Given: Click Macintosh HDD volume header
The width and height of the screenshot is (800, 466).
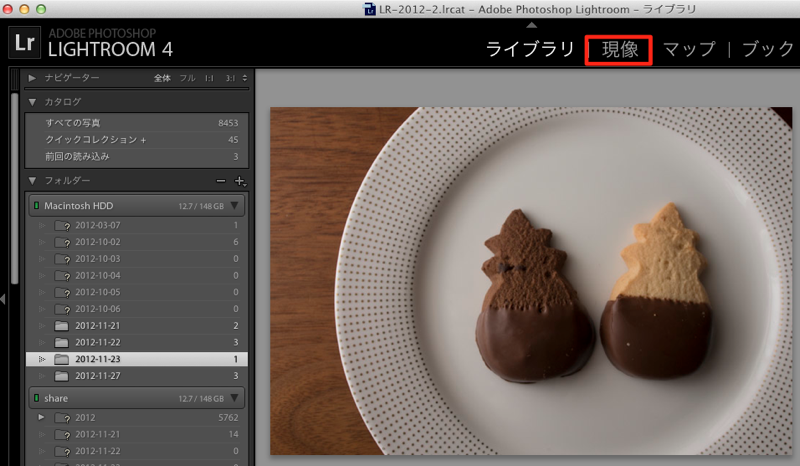Looking at the screenshot, I should click(136, 206).
